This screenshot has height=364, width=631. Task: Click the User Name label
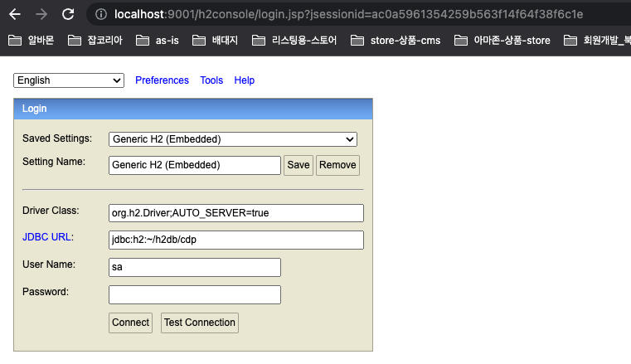point(49,265)
